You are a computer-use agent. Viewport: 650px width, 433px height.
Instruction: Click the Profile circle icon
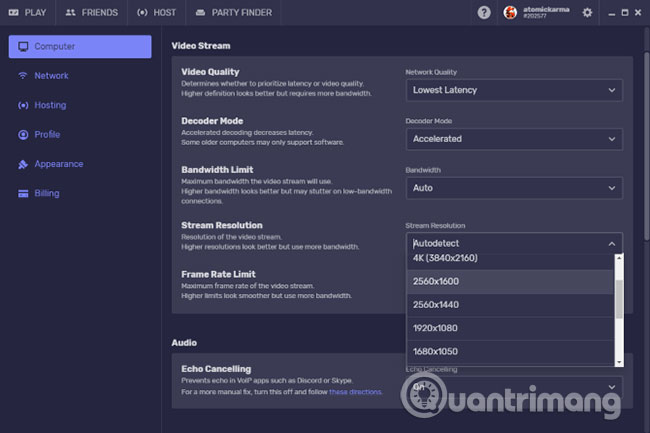[23, 135]
